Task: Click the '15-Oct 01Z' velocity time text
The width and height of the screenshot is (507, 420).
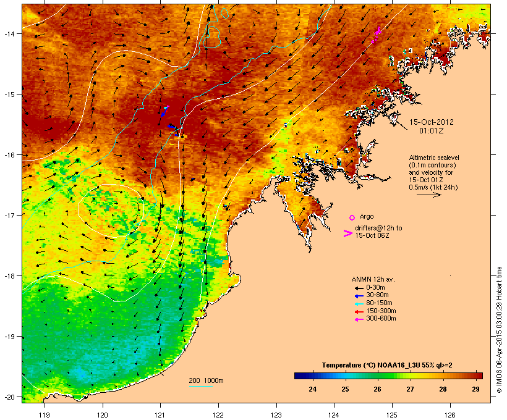Action: pyautogui.click(x=426, y=180)
